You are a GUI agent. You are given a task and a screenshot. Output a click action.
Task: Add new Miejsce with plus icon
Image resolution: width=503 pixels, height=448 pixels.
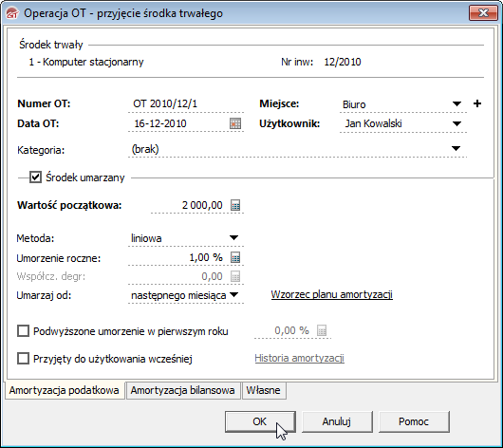pyautogui.click(x=477, y=103)
